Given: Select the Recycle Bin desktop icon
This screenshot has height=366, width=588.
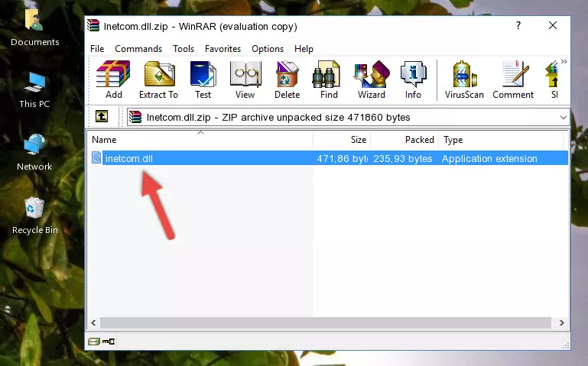Looking at the screenshot, I should tap(35, 216).
